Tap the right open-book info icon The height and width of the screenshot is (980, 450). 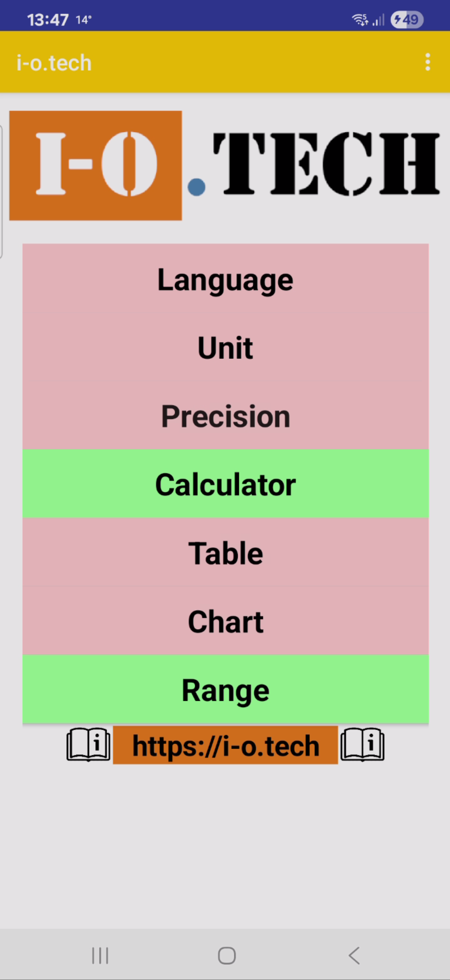362,745
